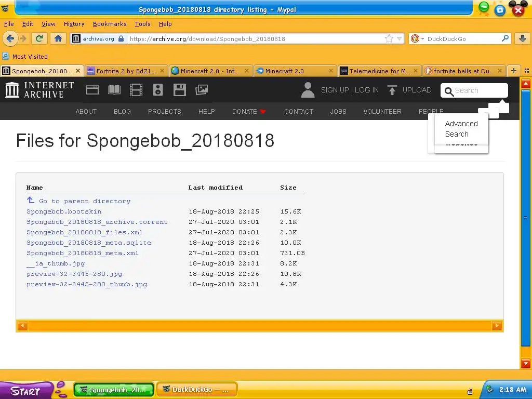Bookmark this page with the star icon
The height and width of the screenshot is (399, 532).
click(x=389, y=38)
